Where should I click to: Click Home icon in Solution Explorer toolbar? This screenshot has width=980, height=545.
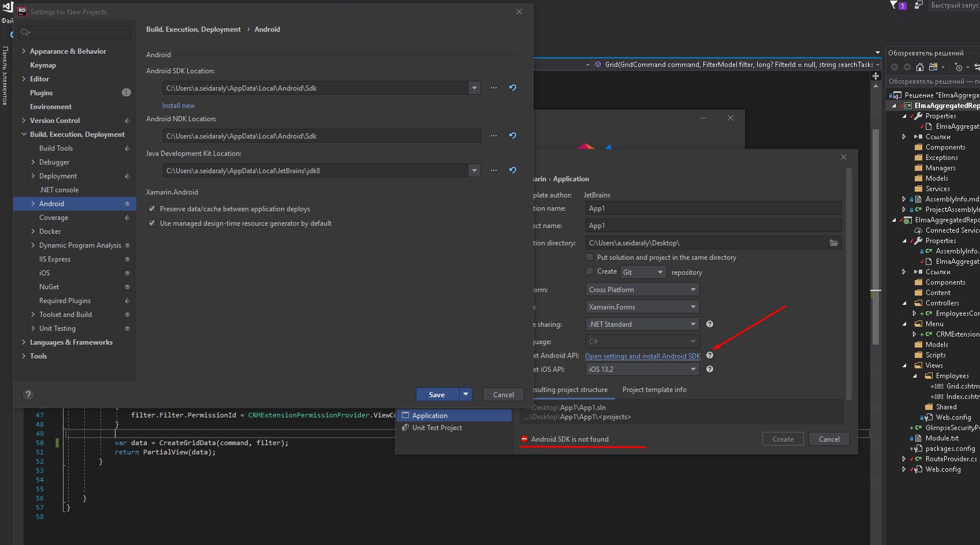(920, 67)
